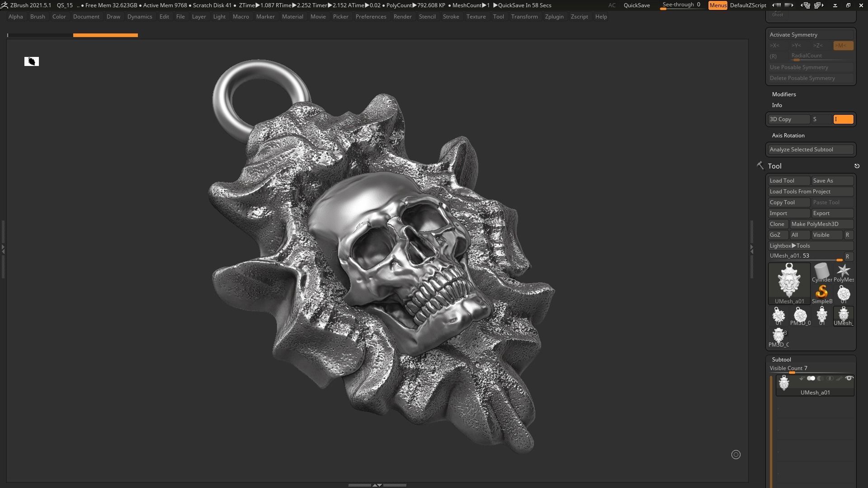The height and width of the screenshot is (488, 868).
Task: Click Analyze Selected Subtool
Action: (811, 150)
